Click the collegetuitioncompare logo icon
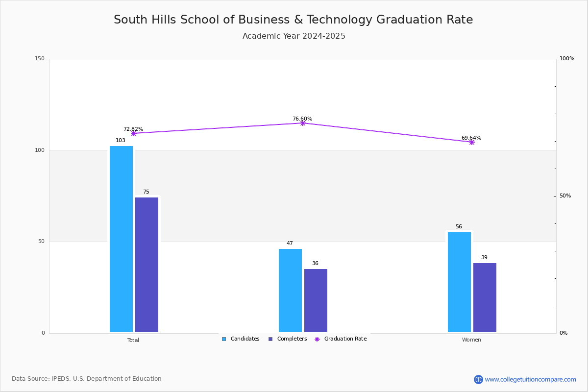The height and width of the screenshot is (392, 588). pyautogui.click(x=478, y=379)
